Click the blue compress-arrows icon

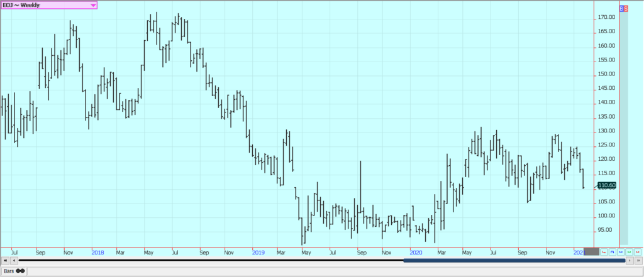coord(621,252)
